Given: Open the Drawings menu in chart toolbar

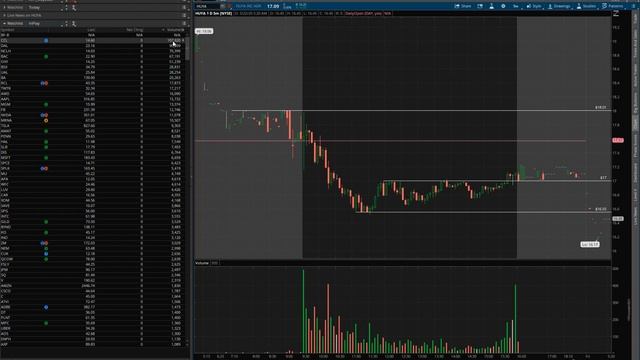Looking at the screenshot, I should click(559, 6).
